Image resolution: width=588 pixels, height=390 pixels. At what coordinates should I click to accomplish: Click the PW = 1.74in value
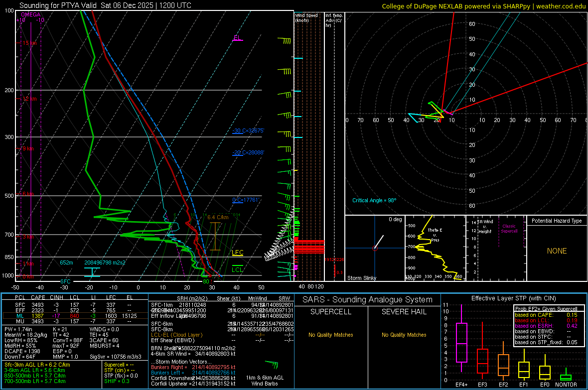19,329
